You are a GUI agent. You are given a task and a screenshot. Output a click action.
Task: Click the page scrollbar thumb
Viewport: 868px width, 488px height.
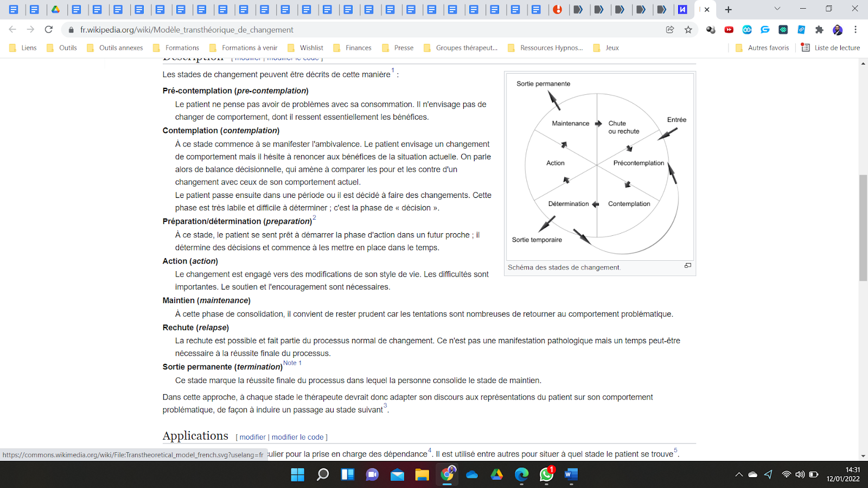pyautogui.click(x=863, y=228)
